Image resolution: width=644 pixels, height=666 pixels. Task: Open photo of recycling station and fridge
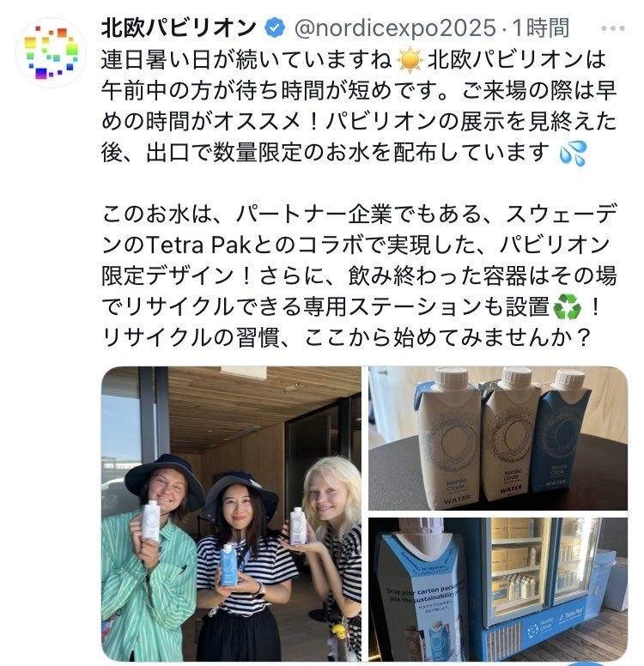498,589
